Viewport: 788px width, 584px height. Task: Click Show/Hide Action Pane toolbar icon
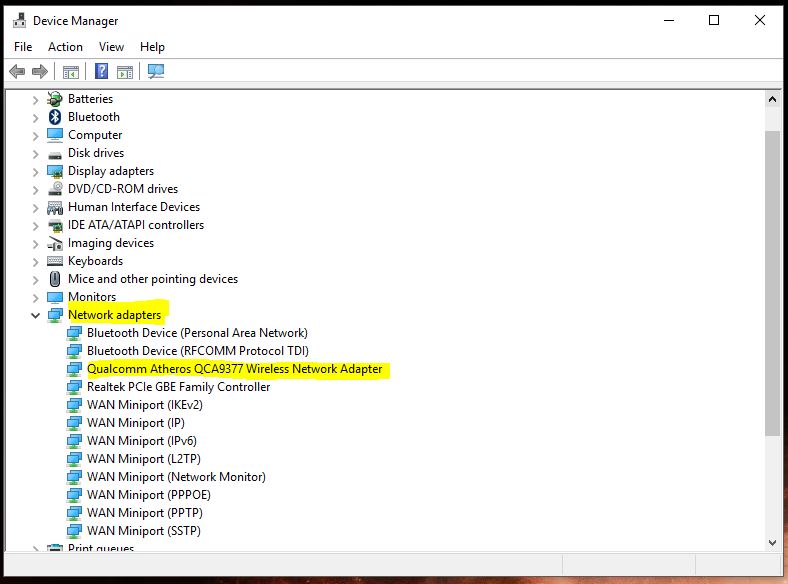pyautogui.click(x=125, y=72)
